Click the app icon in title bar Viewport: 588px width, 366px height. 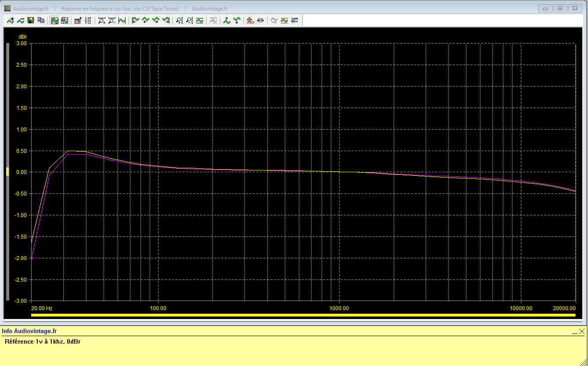pos(7,8)
